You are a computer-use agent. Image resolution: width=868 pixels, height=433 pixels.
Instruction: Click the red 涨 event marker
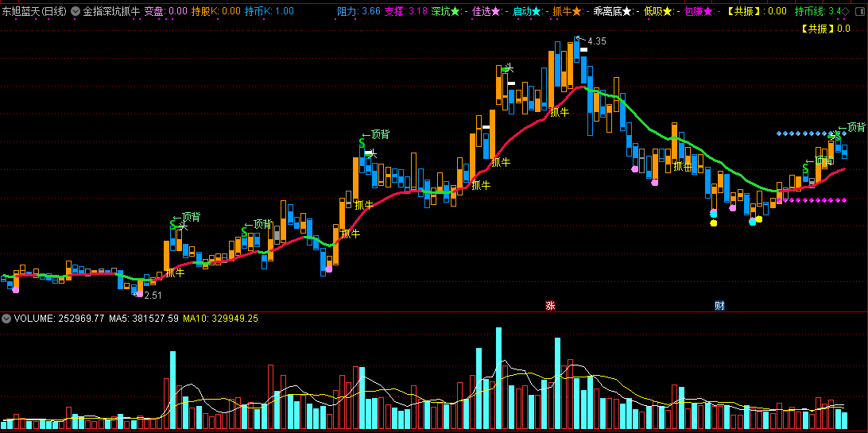[550, 305]
